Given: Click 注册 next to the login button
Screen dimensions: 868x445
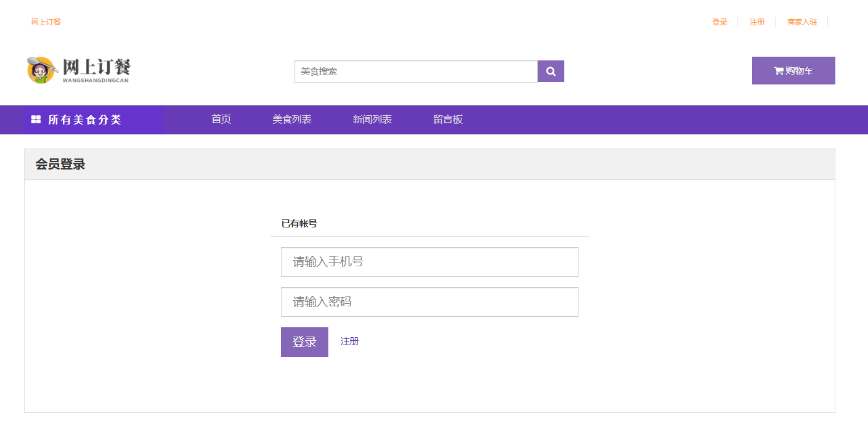Looking at the screenshot, I should click(x=350, y=341).
